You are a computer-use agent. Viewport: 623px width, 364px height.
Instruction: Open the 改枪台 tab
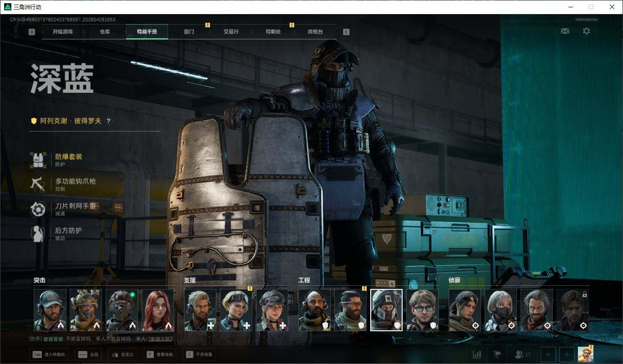click(x=315, y=32)
